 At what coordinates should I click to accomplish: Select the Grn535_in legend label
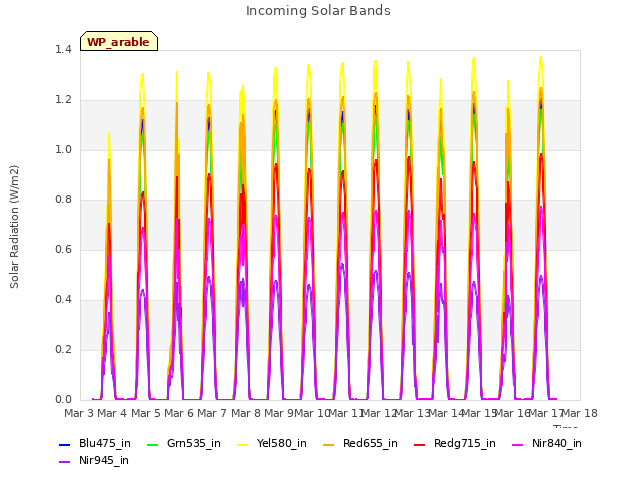pyautogui.click(x=194, y=443)
